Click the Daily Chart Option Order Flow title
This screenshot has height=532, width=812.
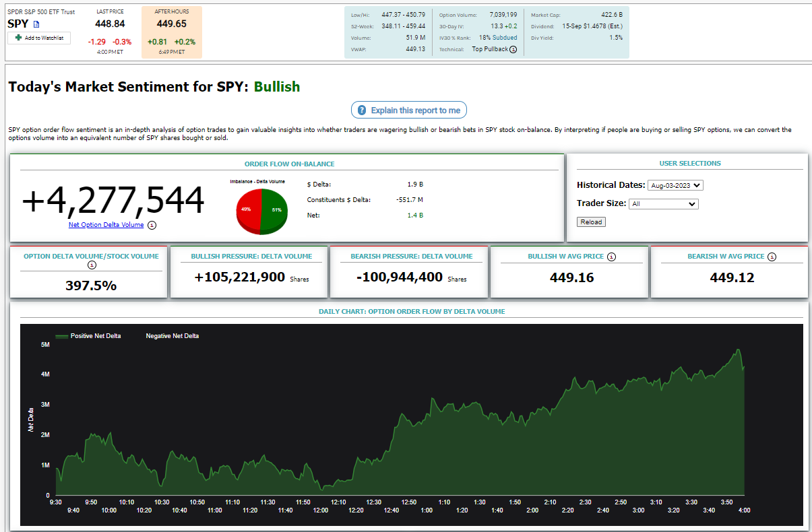coord(412,312)
